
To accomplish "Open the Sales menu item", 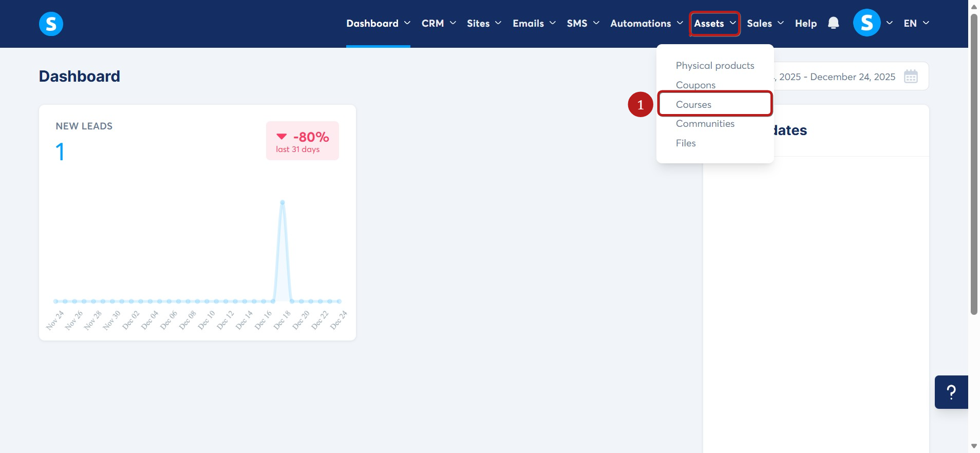I will point(759,24).
